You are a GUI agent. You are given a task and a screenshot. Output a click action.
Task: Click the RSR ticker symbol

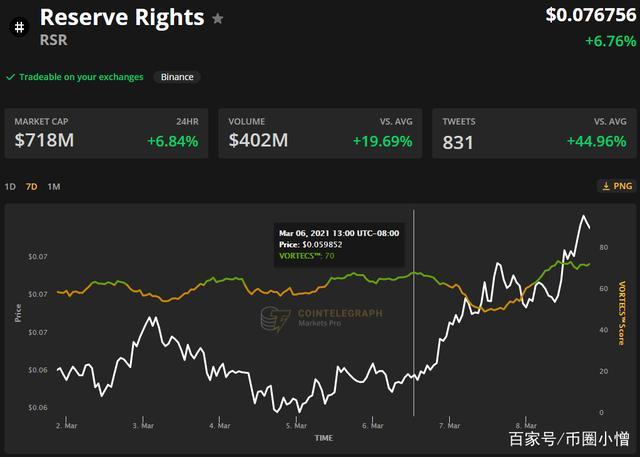[53, 40]
